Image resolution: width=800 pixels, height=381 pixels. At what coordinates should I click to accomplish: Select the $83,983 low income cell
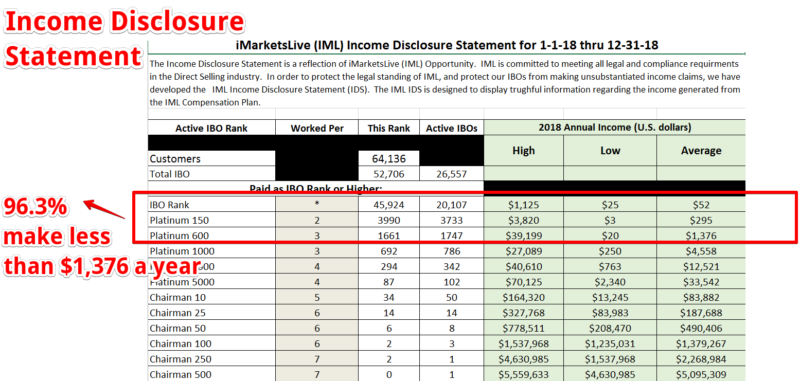[x=610, y=313]
